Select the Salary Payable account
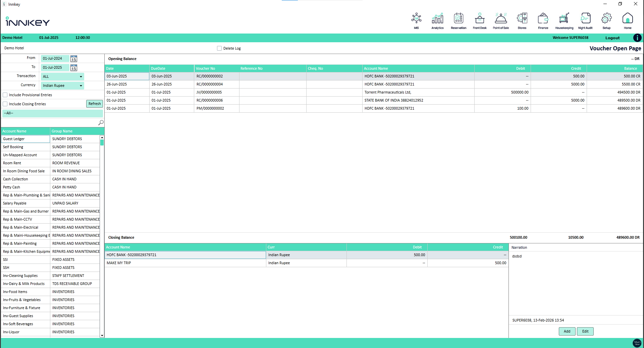Viewport: 644px width, 348px height. 50,203
